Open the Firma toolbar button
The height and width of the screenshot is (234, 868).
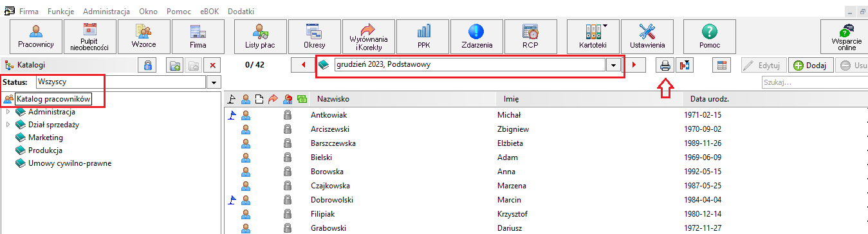coord(198,36)
